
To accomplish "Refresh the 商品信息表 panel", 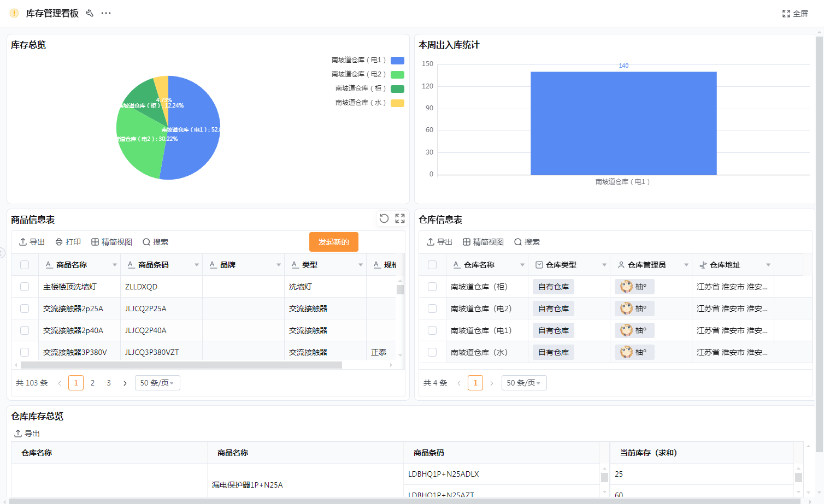I will (384, 218).
